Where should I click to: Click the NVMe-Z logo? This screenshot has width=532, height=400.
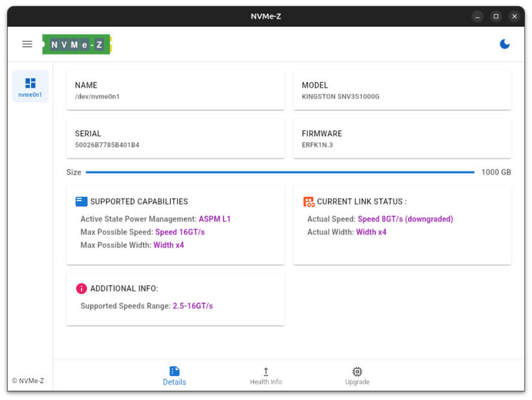click(77, 44)
